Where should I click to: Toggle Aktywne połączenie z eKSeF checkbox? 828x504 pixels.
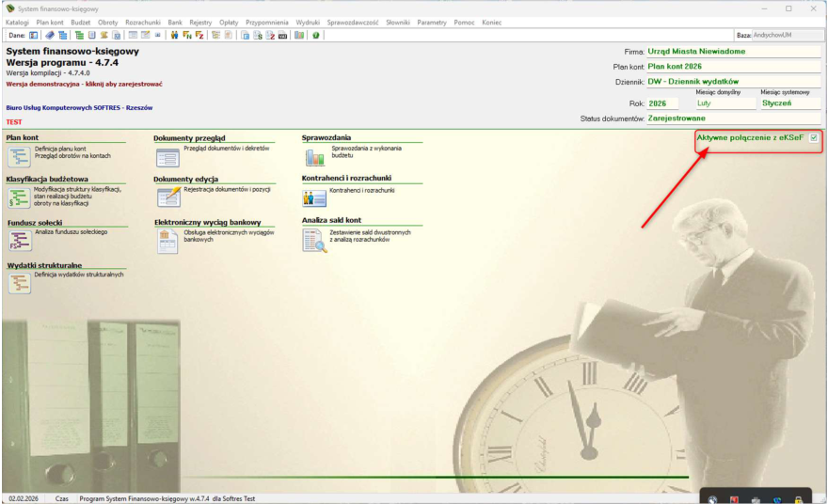[814, 137]
